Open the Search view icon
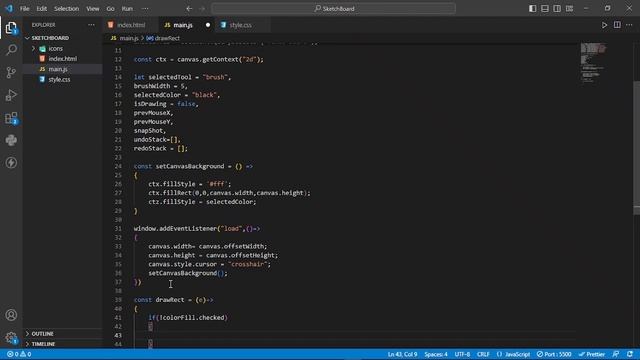The width and height of the screenshot is (640, 360). click(x=11, y=50)
